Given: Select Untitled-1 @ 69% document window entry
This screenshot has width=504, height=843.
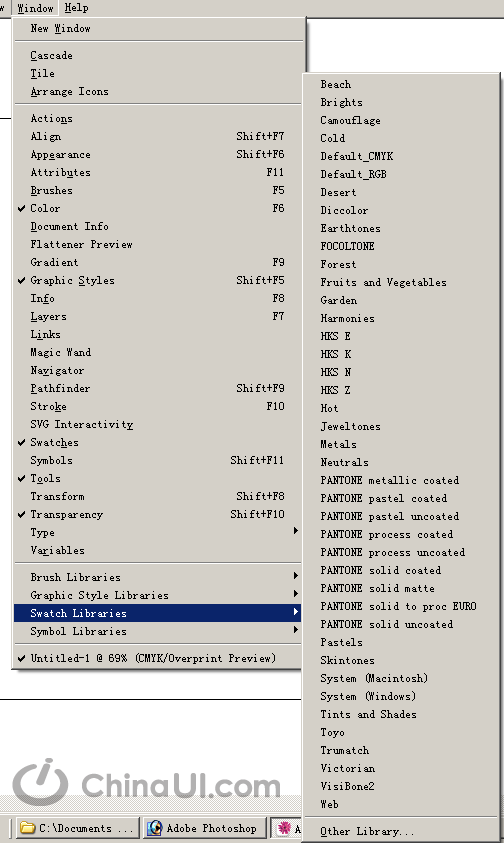Looking at the screenshot, I should pos(158,658).
